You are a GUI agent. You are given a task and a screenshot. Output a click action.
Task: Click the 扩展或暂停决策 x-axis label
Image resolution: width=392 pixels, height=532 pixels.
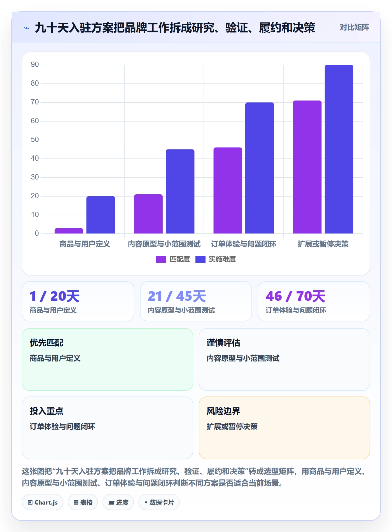323,244
